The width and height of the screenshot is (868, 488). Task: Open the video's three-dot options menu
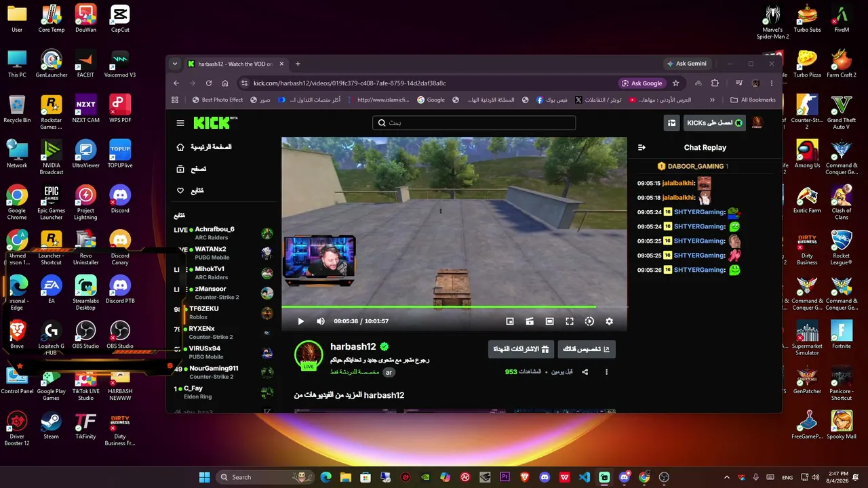606,372
